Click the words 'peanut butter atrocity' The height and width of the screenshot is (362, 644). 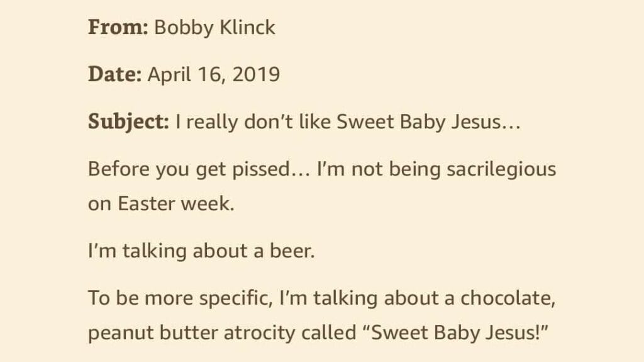pyautogui.click(x=191, y=332)
